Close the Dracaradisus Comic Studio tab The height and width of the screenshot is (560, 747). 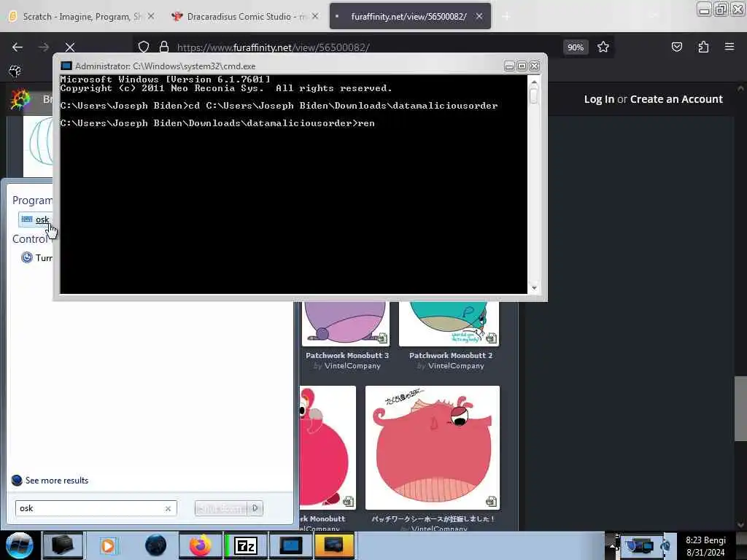click(315, 16)
